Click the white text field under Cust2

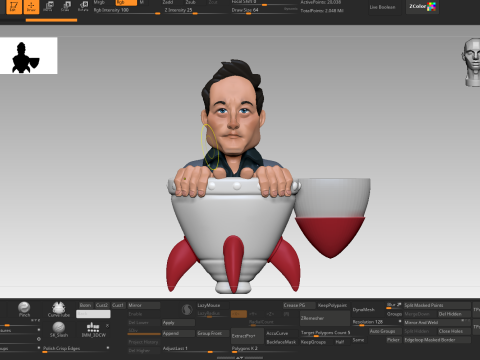point(93,314)
